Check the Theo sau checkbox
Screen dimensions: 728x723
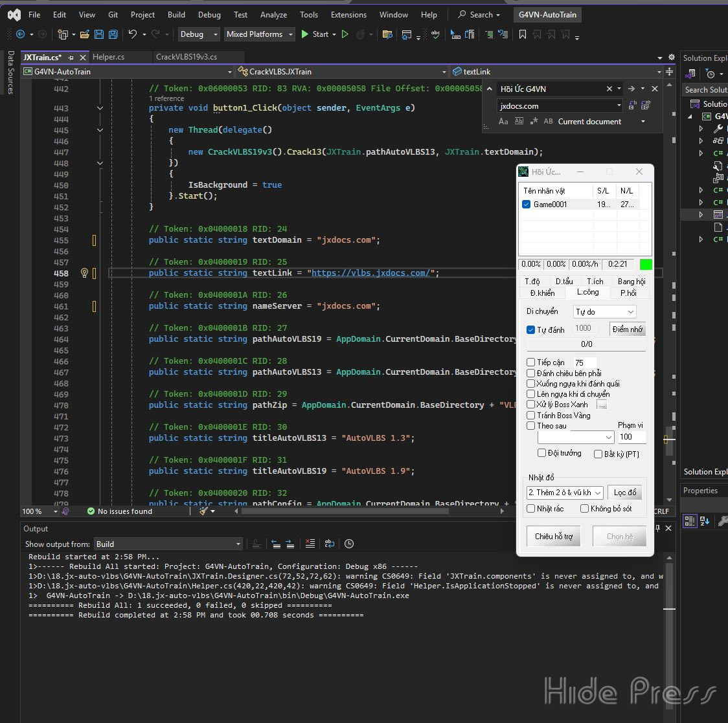pyautogui.click(x=530, y=425)
